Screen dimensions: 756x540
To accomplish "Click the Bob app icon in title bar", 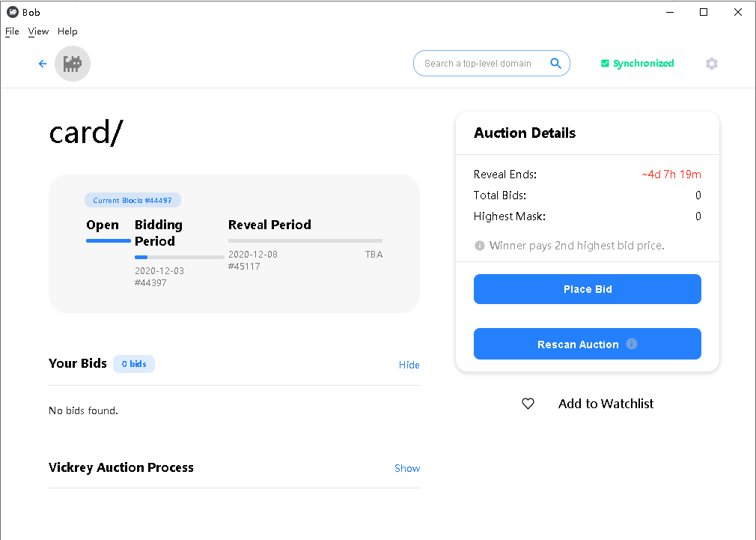I will click(x=13, y=12).
